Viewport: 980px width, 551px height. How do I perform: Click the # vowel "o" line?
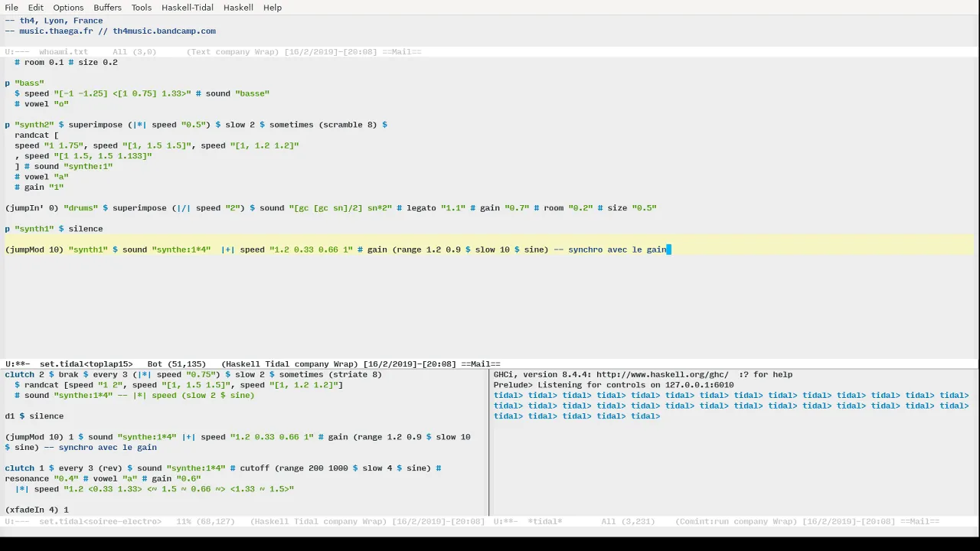point(41,104)
